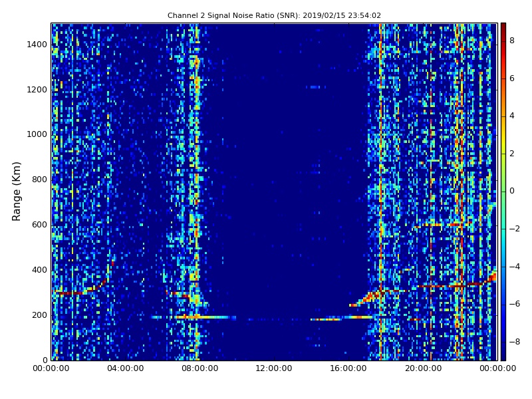Click the 08:00:00 time axis label
This screenshot has width=532, height=399.
(x=200, y=368)
